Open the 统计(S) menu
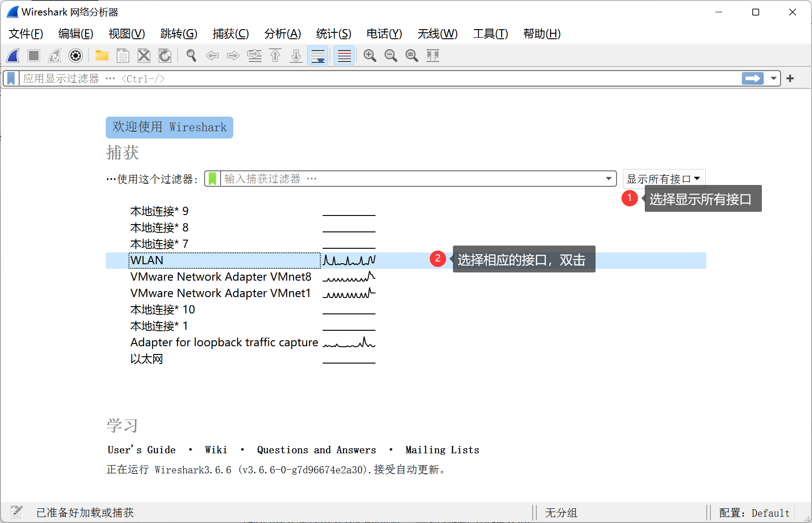Viewport: 812px width, 523px height. [x=334, y=34]
